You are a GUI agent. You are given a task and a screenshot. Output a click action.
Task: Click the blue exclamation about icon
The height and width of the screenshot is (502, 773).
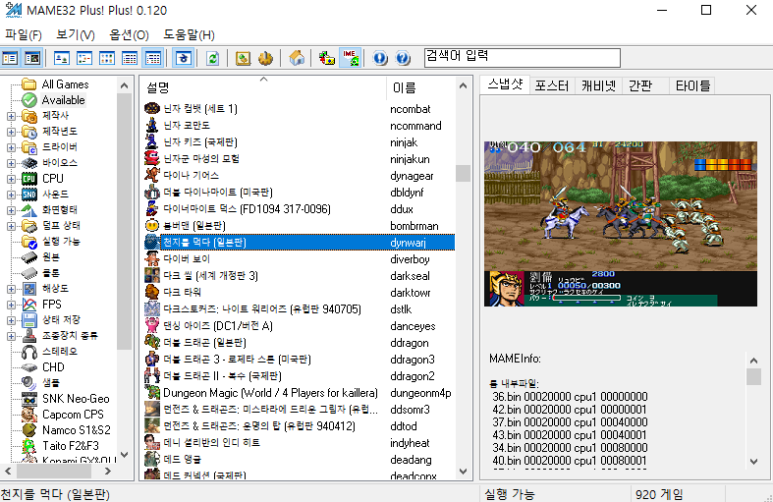(x=380, y=58)
